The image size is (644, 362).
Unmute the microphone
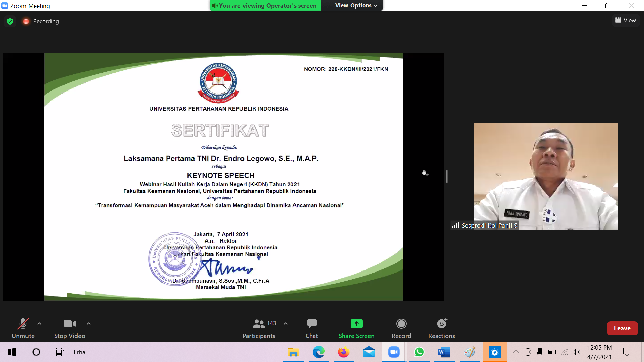(x=23, y=328)
